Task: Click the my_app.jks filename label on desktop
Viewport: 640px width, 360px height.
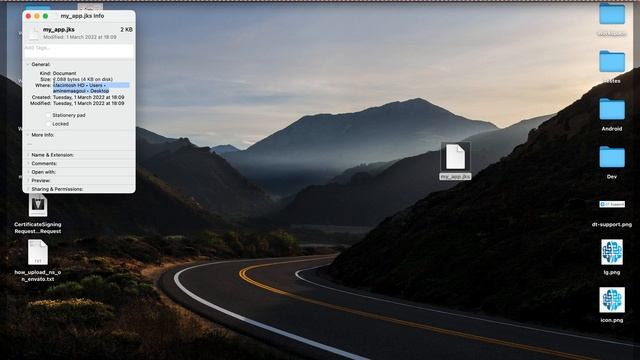Action: [455, 177]
